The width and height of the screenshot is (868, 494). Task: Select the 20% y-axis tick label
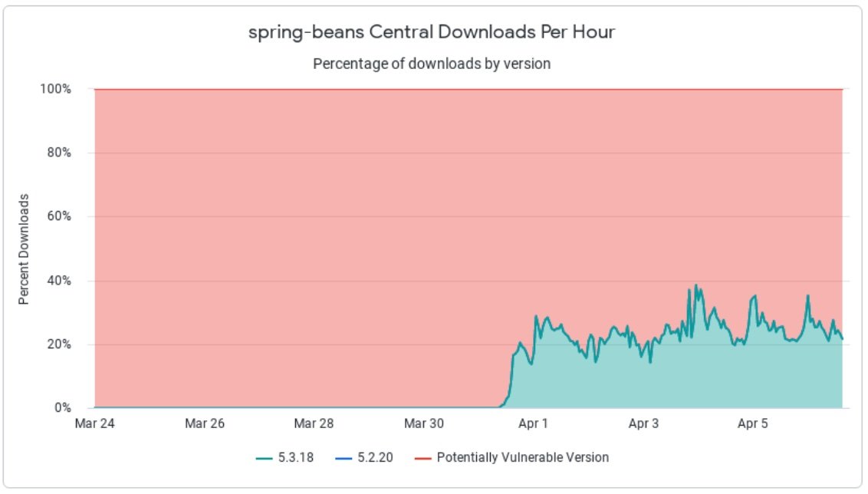tap(59, 344)
